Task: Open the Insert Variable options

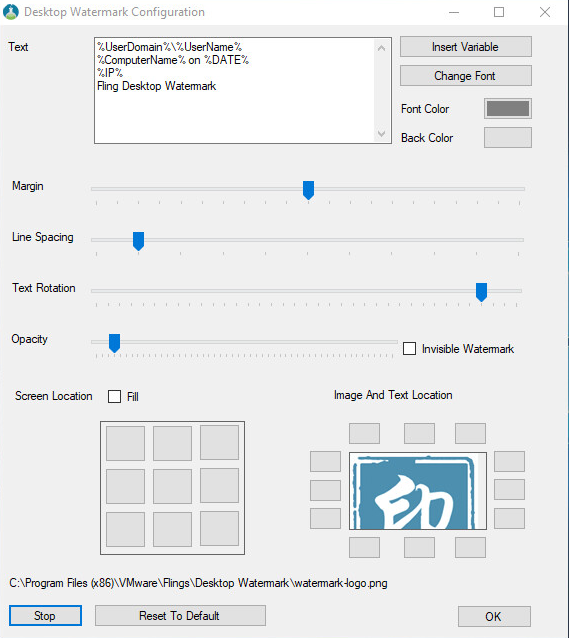Action: (466, 47)
